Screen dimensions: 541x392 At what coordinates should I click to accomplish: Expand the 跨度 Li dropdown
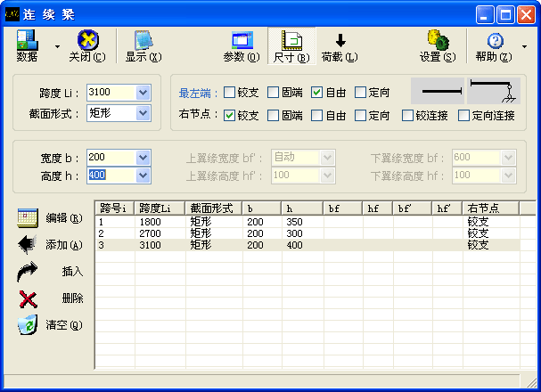(x=143, y=92)
